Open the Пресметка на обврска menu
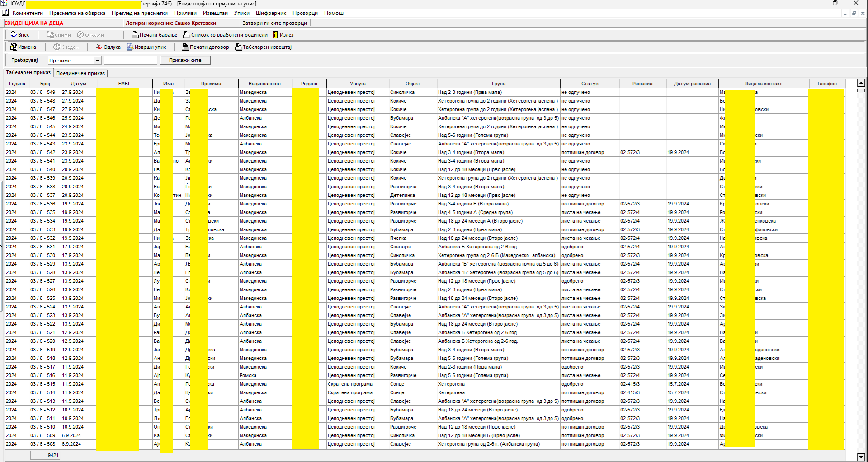 click(77, 13)
